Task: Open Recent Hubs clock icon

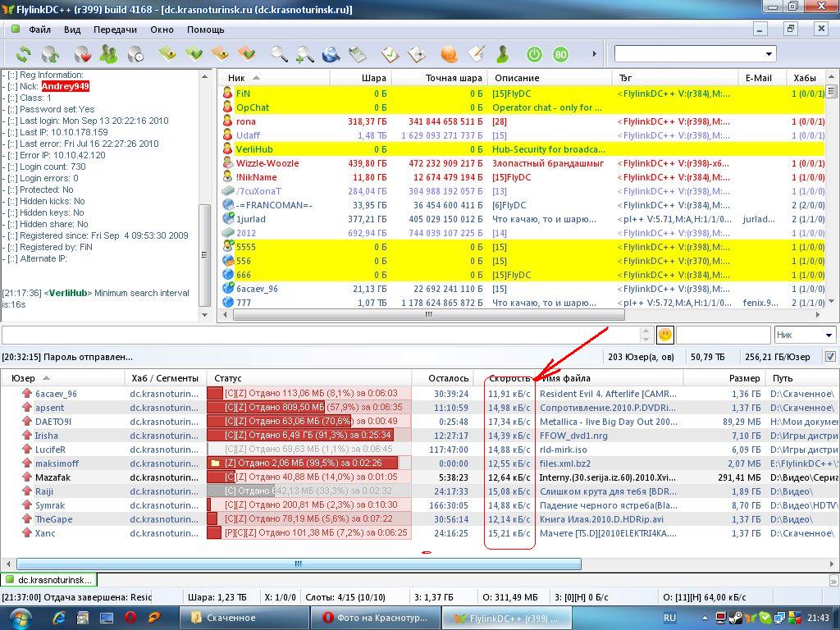Action: pos(135,54)
